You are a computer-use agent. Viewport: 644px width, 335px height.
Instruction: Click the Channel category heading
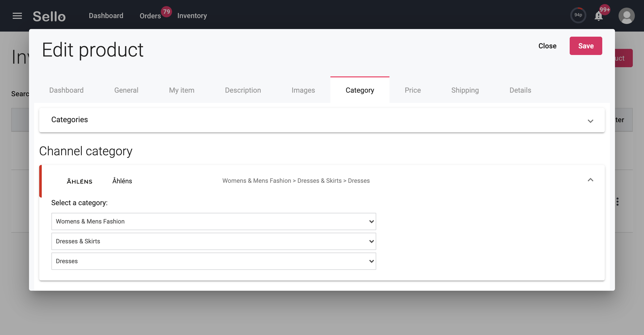point(86,151)
